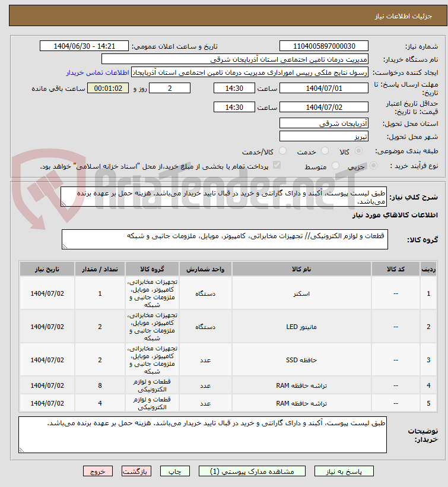Click the واحد شمارش column header
This screenshot has width=448, height=487.
tap(205, 269)
